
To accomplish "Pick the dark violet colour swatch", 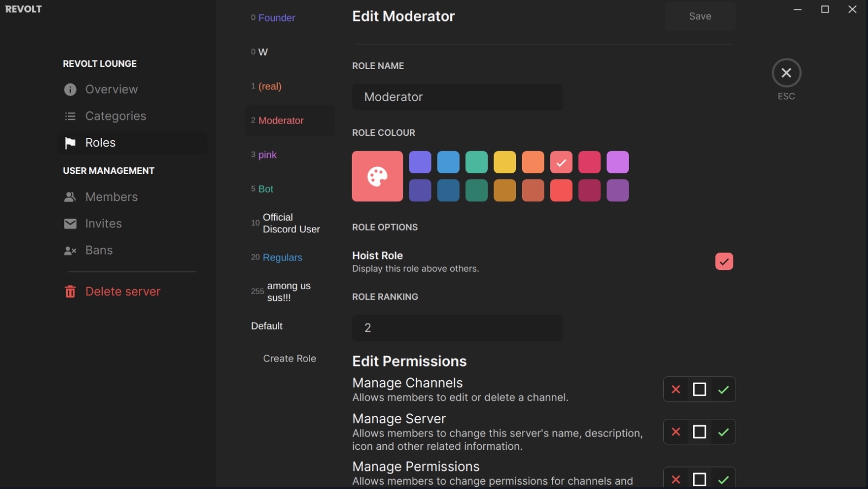I will pyautogui.click(x=617, y=190).
